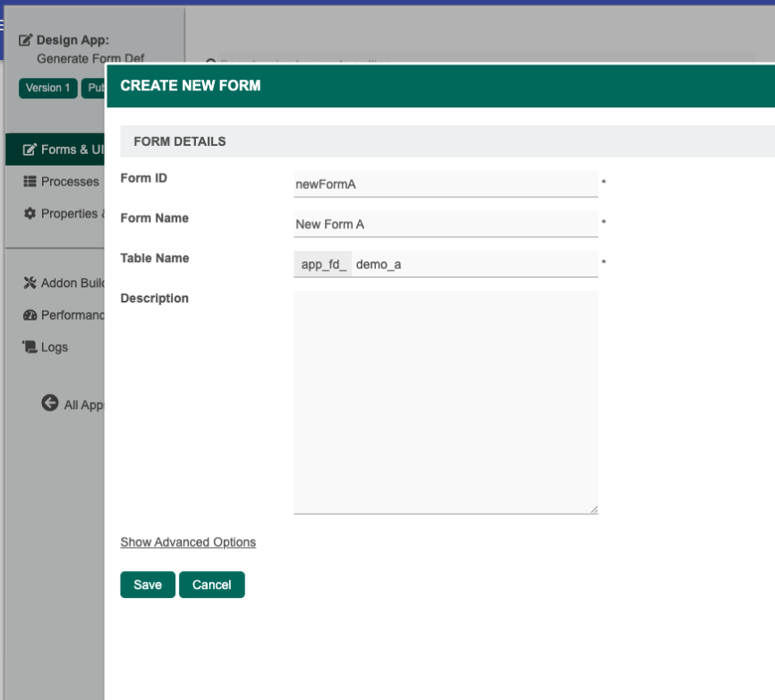The width and height of the screenshot is (775, 700).
Task: Click the Design App edit icon
Action: (x=25, y=40)
